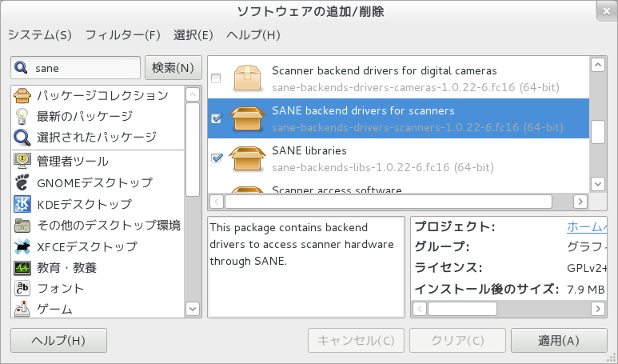The width and height of the screenshot is (618, 364).
Task: Click the 検索(N) search button
Action: coord(173,68)
